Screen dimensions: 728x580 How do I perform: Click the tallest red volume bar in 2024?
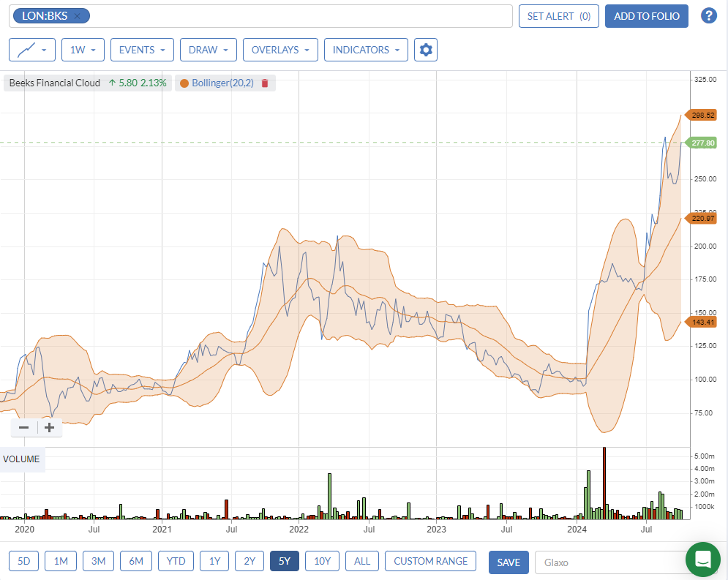tap(604, 483)
